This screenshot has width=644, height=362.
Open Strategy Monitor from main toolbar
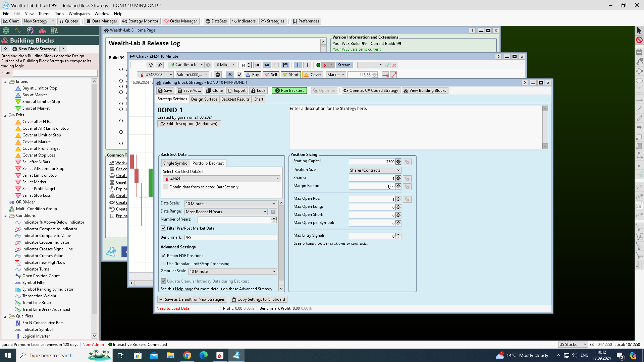[141, 21]
